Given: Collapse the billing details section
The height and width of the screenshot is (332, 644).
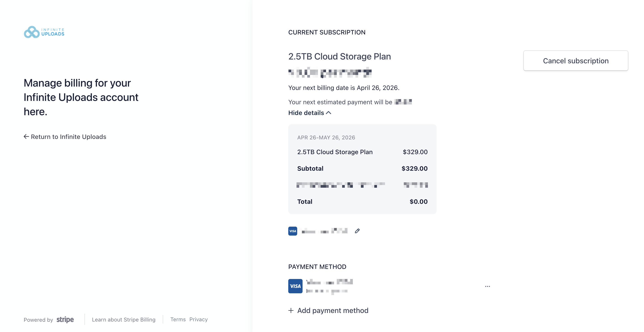Looking at the screenshot, I should pos(306,113).
